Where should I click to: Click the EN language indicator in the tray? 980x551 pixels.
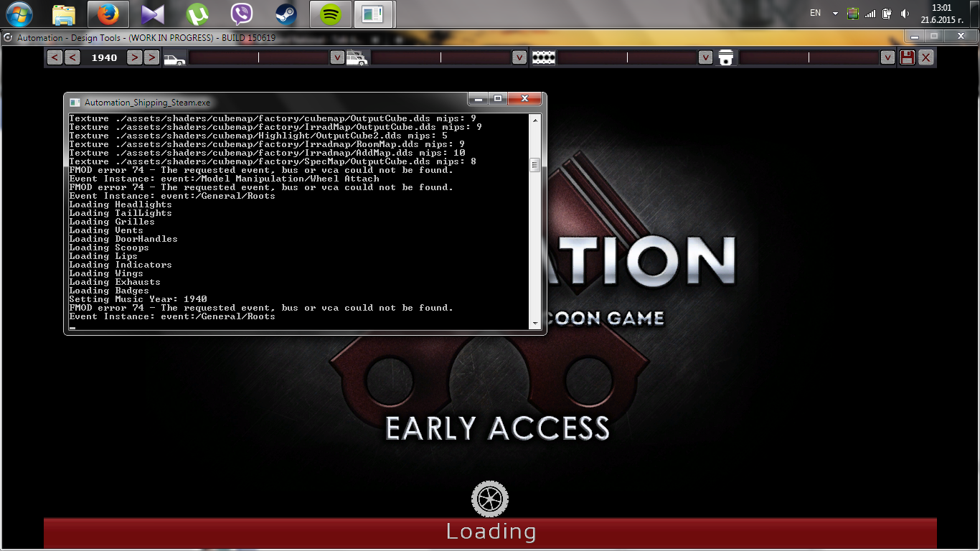tap(815, 13)
